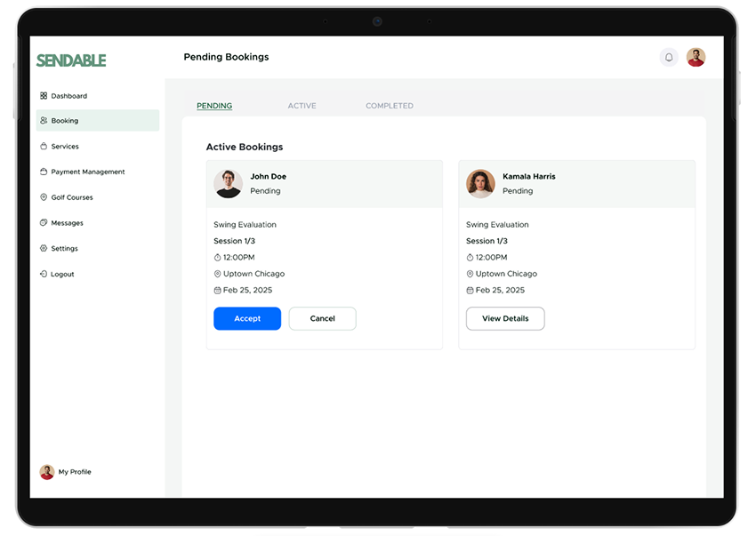Select the Payment Management wallet icon
The image size is (756, 536).
click(x=44, y=172)
